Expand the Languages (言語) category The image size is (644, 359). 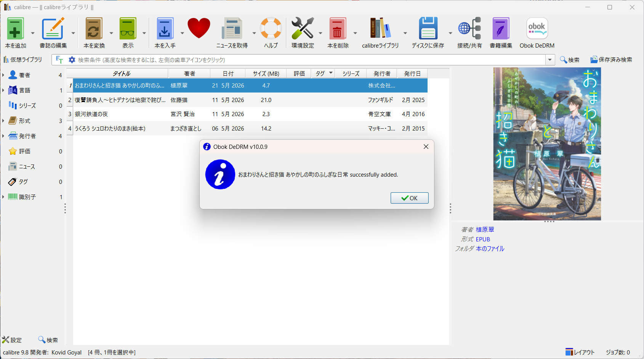point(3,90)
